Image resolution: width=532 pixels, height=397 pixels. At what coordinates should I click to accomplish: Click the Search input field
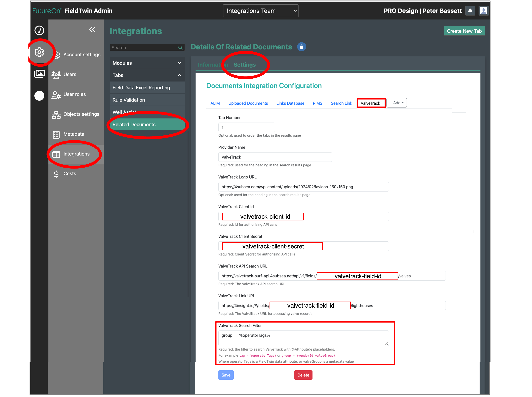coord(147,48)
